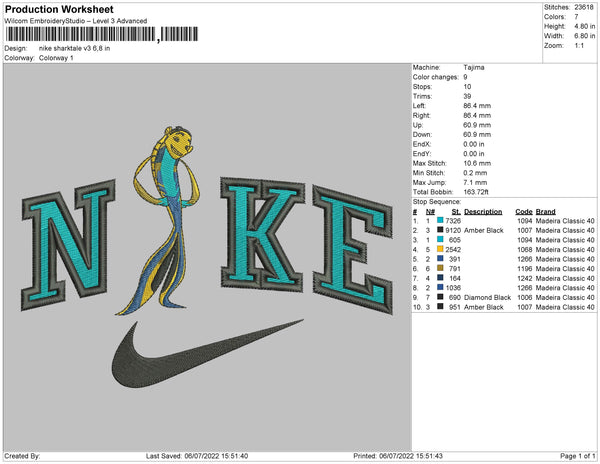The image size is (600, 464).
Task: Click stitch count 7326 in row 1
Action: point(453,221)
